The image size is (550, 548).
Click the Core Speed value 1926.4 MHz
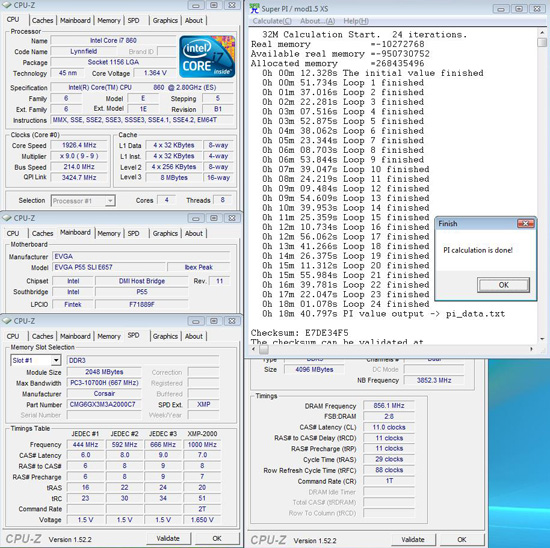[x=79, y=145]
